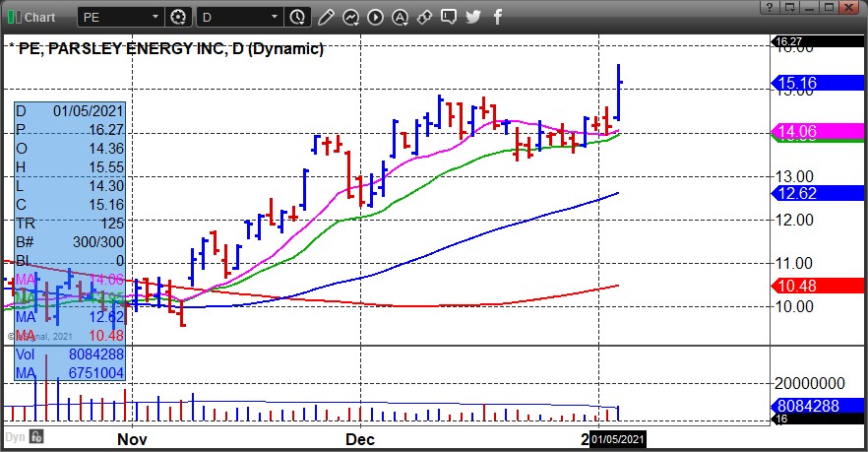Click the 12.00 price axis label
868x452 pixels.
tap(794, 220)
